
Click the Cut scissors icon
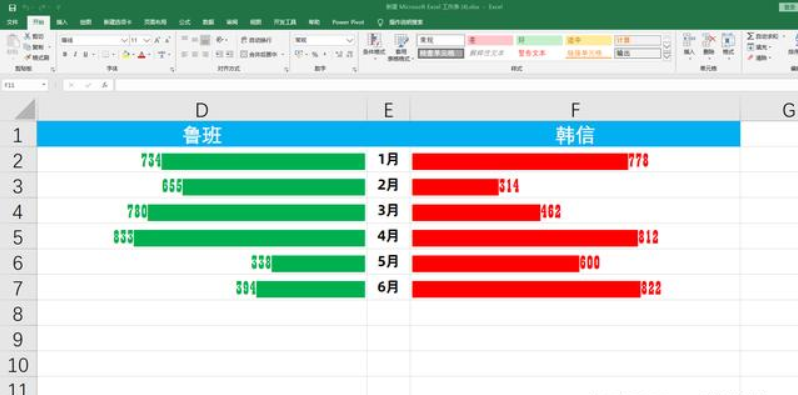[x=28, y=37]
